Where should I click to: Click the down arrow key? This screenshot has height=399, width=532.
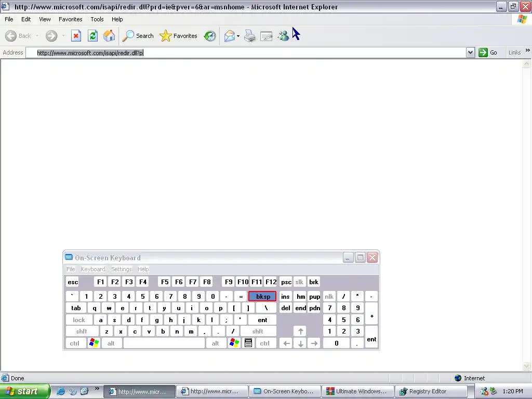click(301, 343)
